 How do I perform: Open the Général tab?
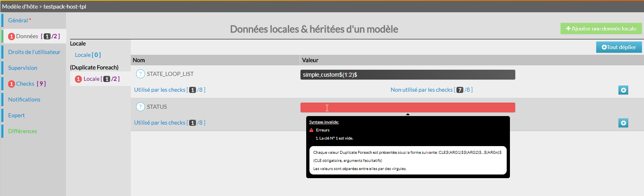[18, 20]
